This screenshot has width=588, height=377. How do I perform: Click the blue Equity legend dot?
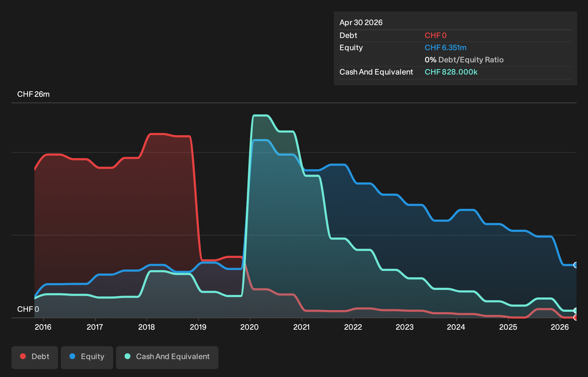click(x=72, y=356)
